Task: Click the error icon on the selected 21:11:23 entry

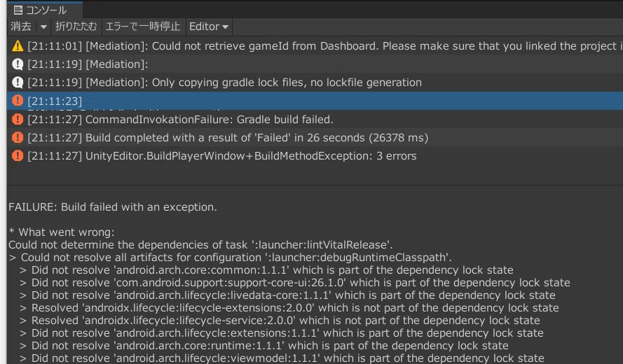Action: (x=18, y=100)
